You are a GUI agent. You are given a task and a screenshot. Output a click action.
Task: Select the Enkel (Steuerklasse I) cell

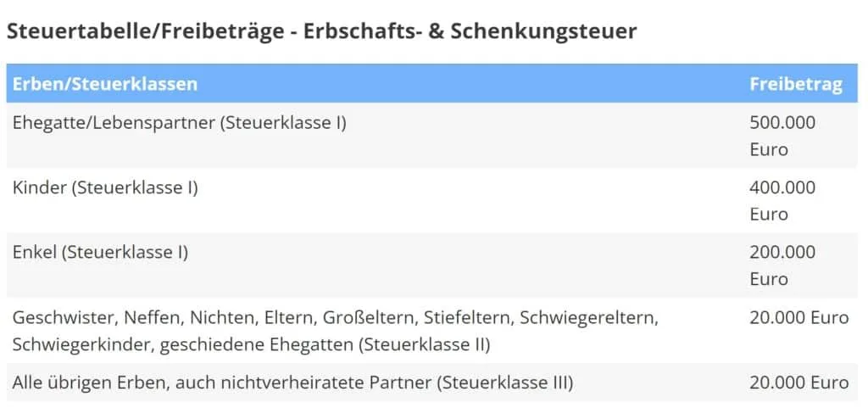coord(100,253)
